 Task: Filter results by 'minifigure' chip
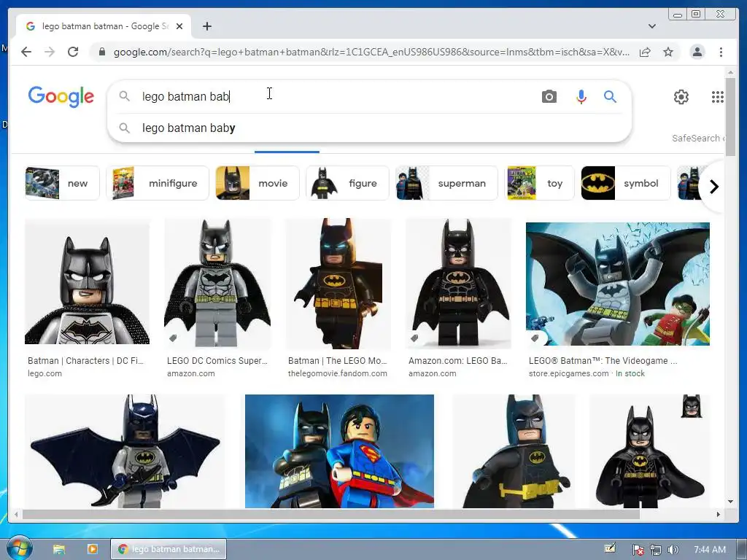(158, 183)
